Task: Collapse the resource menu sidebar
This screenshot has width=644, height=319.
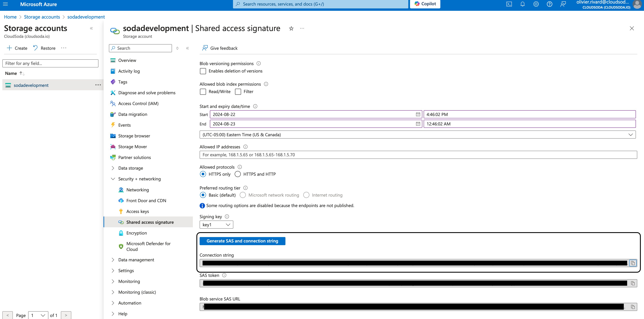Action: (x=187, y=48)
